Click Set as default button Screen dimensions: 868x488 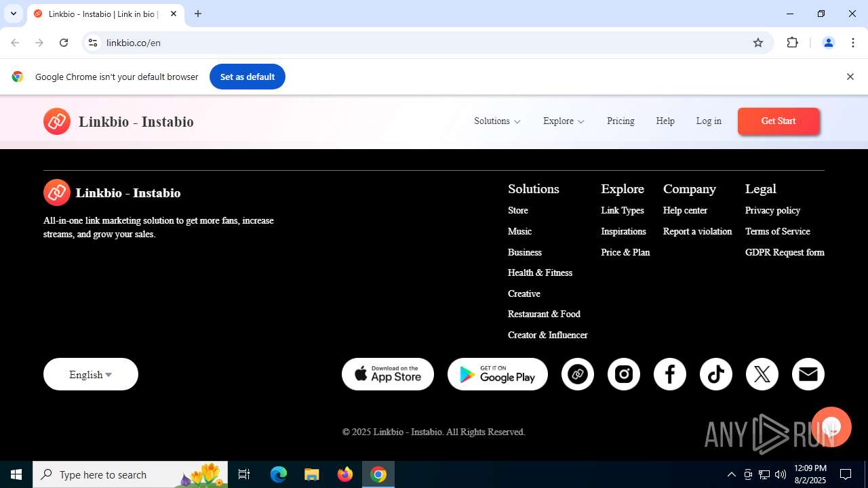[248, 77]
